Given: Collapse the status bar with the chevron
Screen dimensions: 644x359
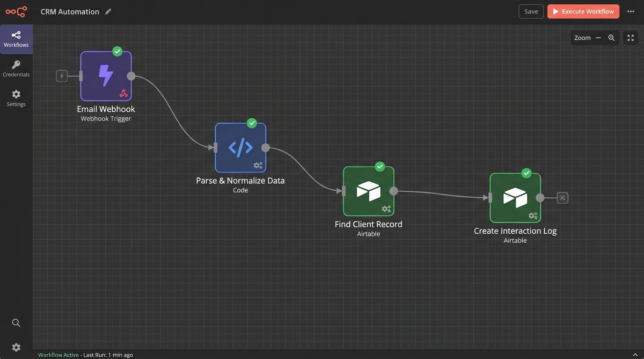Looking at the screenshot, I should coord(634,354).
